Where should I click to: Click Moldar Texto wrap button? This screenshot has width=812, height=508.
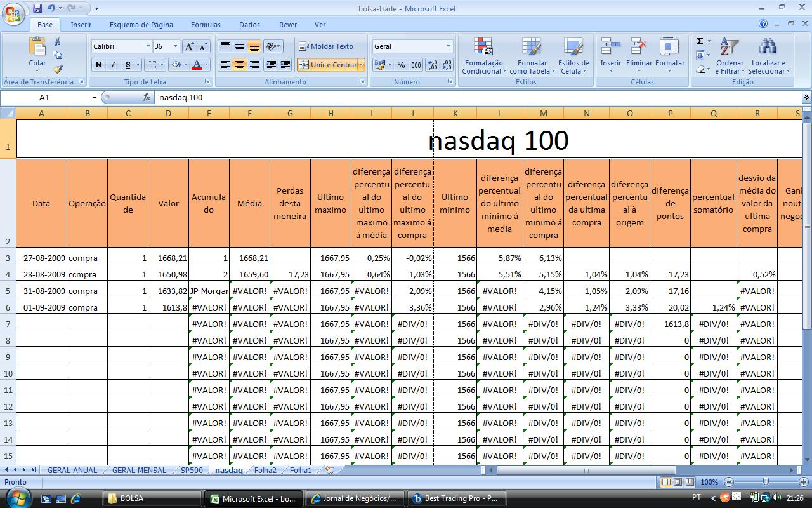tap(326, 46)
